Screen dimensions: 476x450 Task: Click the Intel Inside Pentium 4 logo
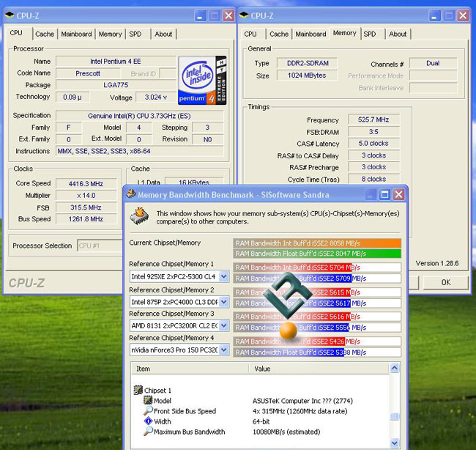coord(201,81)
